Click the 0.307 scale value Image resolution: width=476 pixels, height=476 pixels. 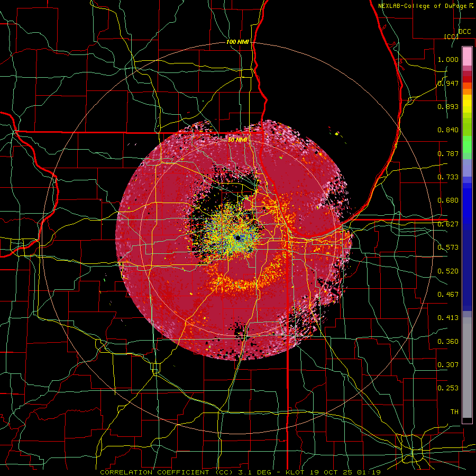(x=448, y=365)
